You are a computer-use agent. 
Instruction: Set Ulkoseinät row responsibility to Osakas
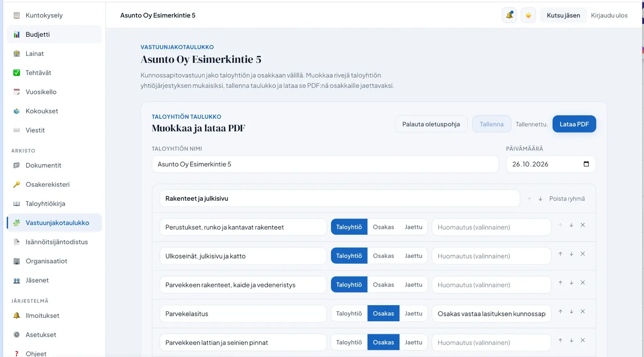[x=383, y=256]
